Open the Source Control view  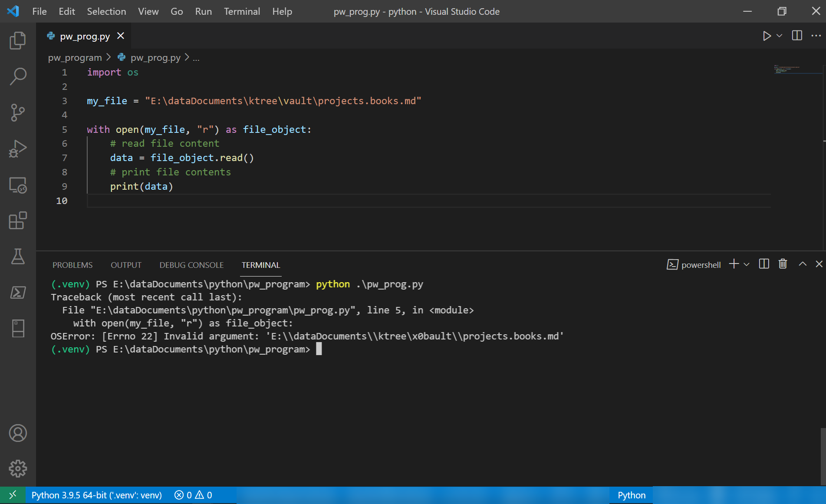point(17,112)
